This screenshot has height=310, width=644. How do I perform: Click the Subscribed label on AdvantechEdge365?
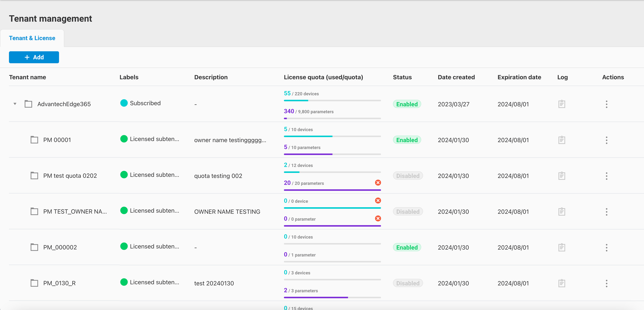[145, 103]
